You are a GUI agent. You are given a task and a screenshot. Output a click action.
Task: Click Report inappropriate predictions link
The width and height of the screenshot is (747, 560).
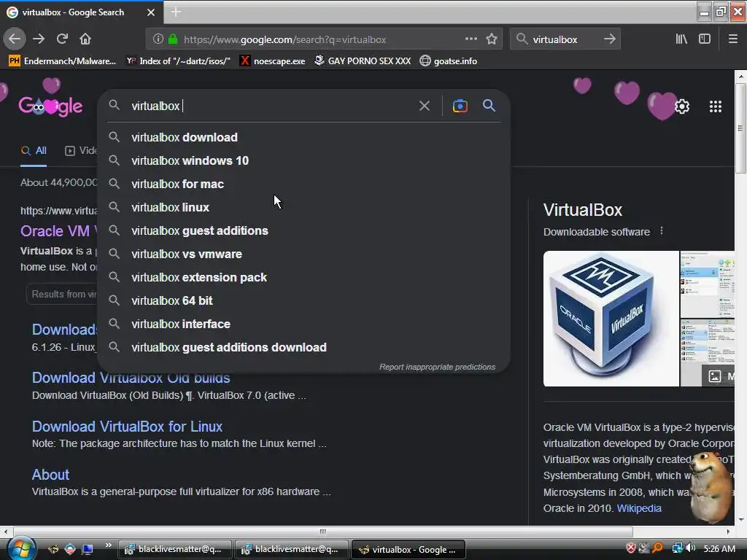click(437, 367)
